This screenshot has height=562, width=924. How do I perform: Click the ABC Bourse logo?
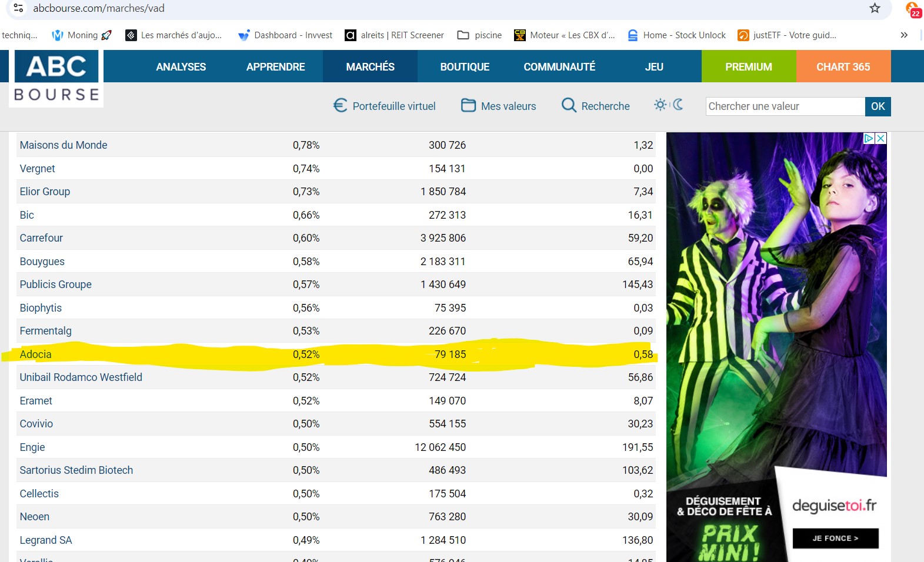tap(56, 78)
